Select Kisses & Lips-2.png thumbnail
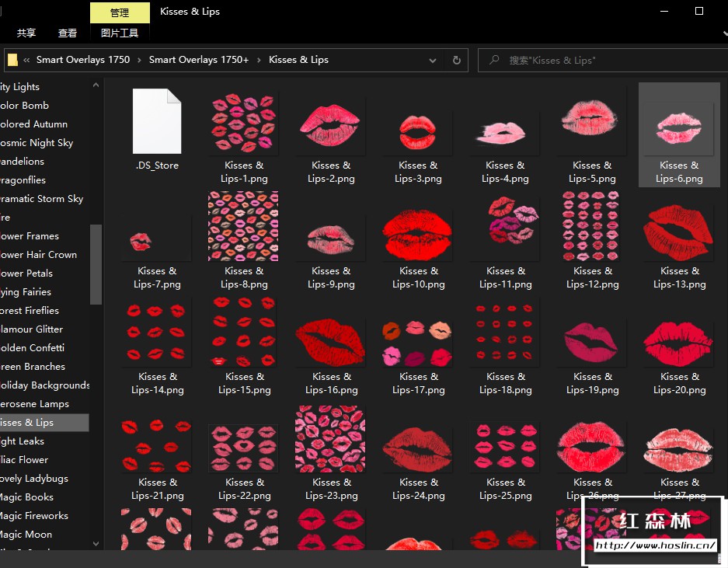Screen dimensions: 728x568 [x=330, y=125]
